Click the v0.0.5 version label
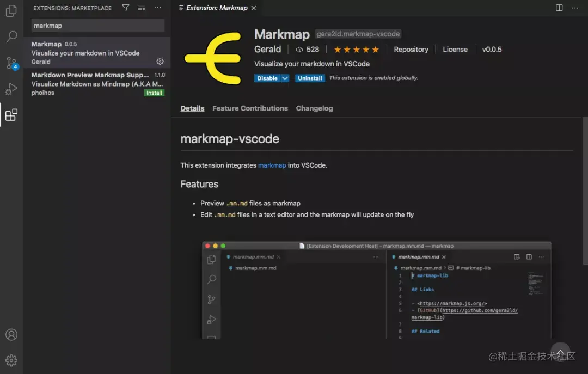Viewport: 588px width, 374px height. [x=492, y=50]
